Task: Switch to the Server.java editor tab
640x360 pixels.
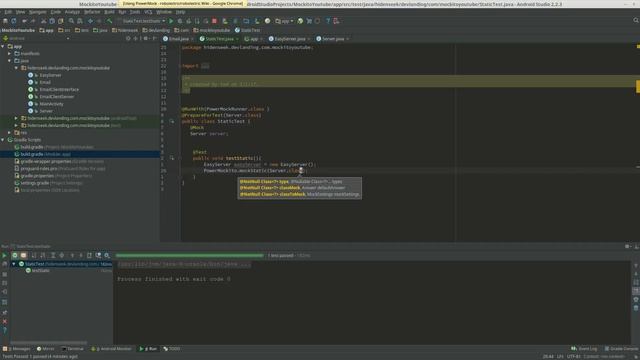Action: pos(333,39)
